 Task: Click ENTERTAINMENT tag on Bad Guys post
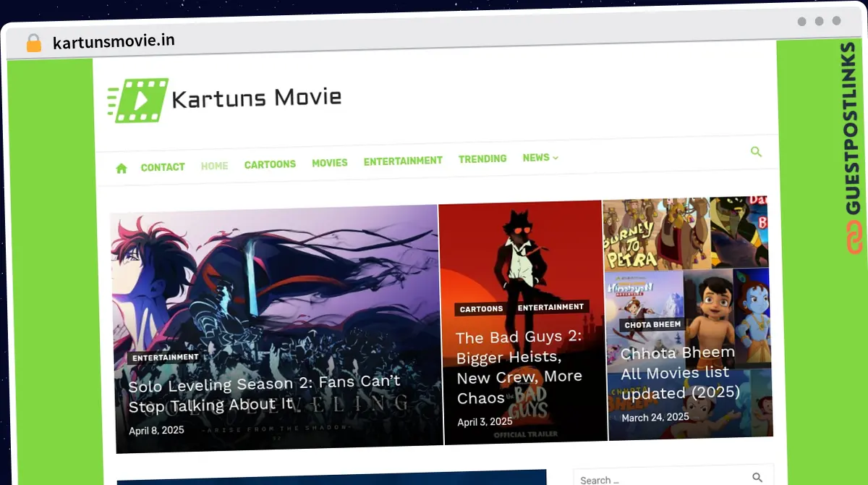(550, 307)
